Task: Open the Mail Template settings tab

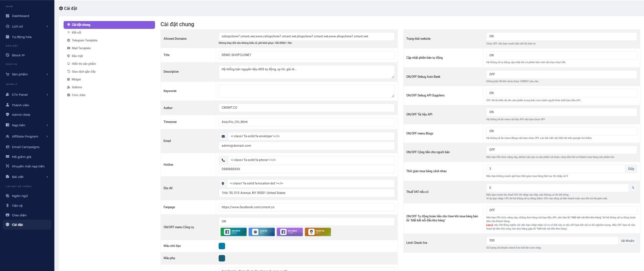Action: [x=81, y=48]
